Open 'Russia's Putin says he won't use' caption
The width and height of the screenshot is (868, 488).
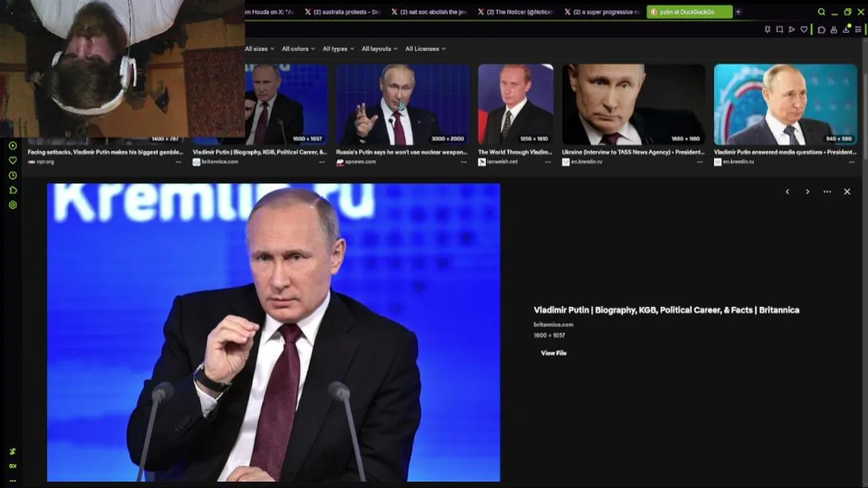pyautogui.click(x=401, y=152)
